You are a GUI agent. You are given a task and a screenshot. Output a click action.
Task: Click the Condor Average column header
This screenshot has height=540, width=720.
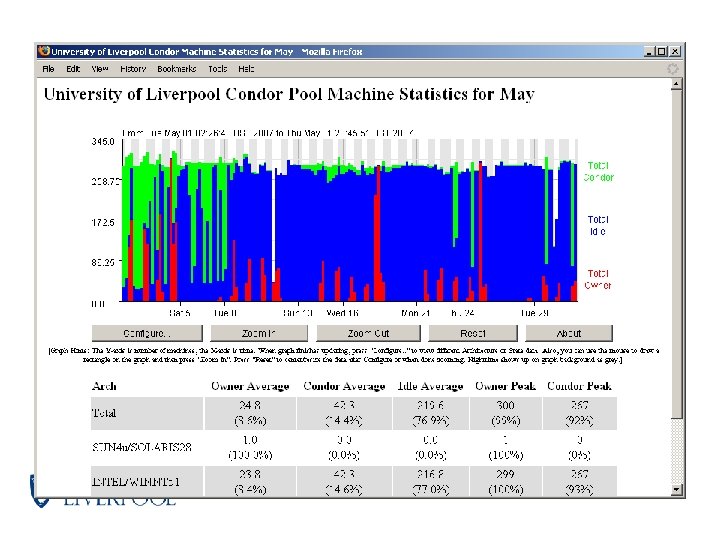click(344, 386)
